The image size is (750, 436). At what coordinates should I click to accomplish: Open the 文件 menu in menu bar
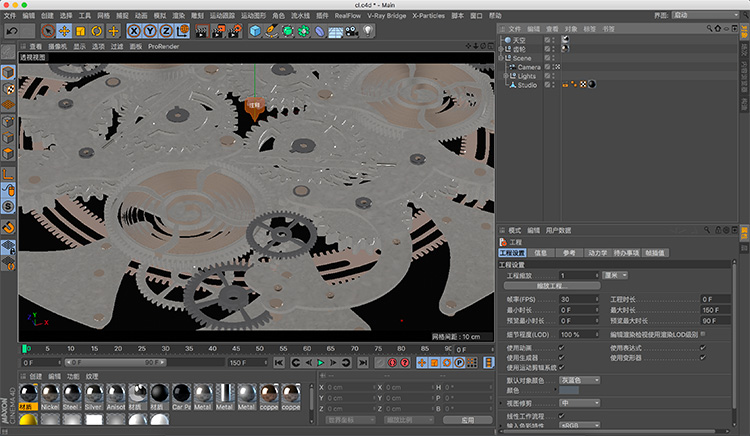(10, 15)
